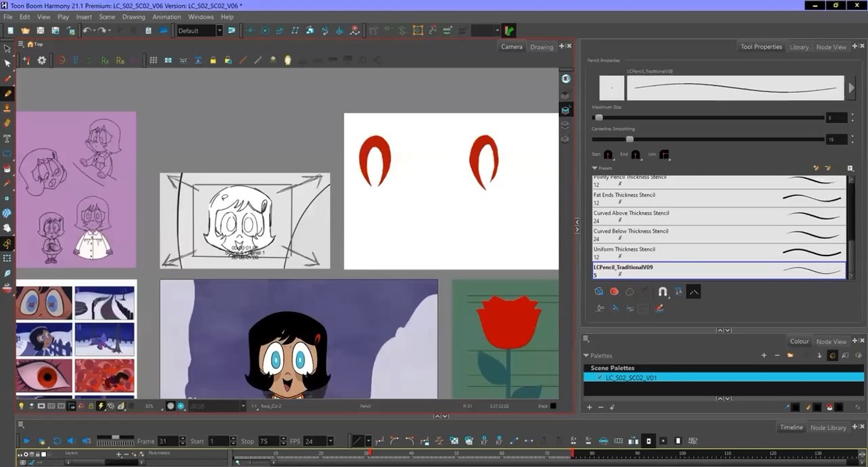Select the Curved Above Thickness Stencil preset
Viewport: 868px width, 467px height.
point(720,217)
